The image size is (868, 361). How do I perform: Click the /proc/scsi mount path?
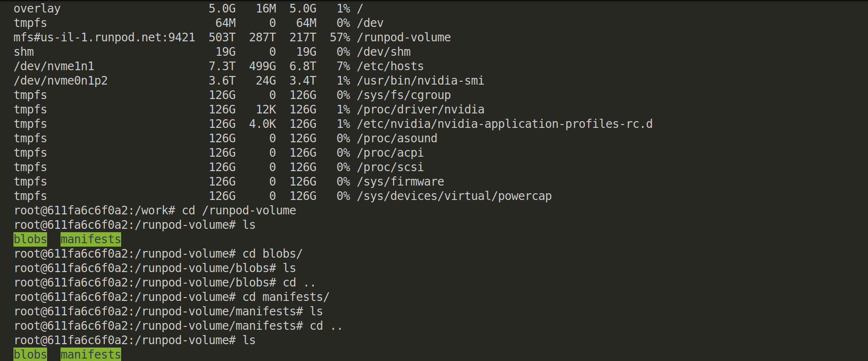point(390,167)
